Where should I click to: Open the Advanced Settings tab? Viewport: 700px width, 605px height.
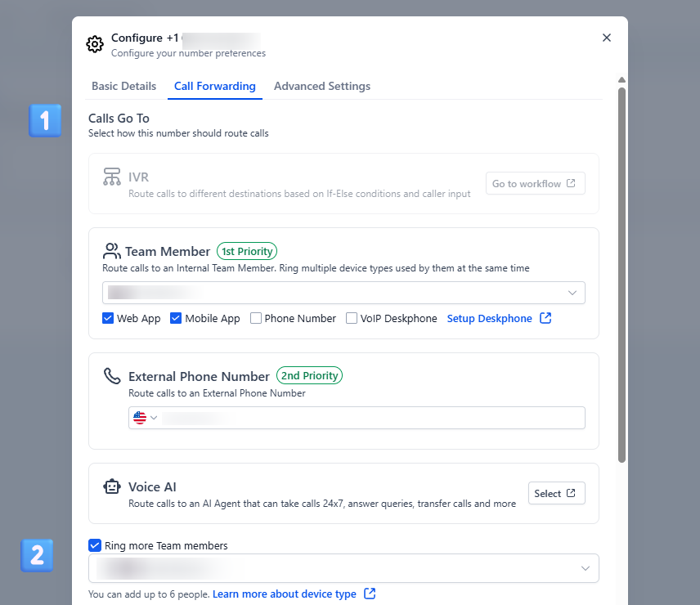322,86
